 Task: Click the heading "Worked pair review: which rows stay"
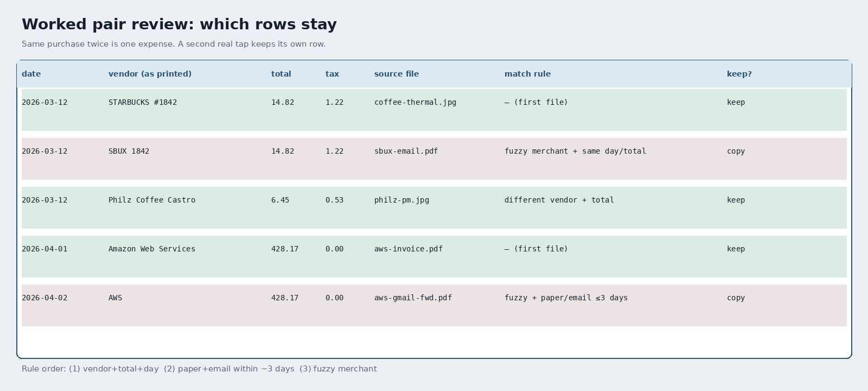[179, 24]
